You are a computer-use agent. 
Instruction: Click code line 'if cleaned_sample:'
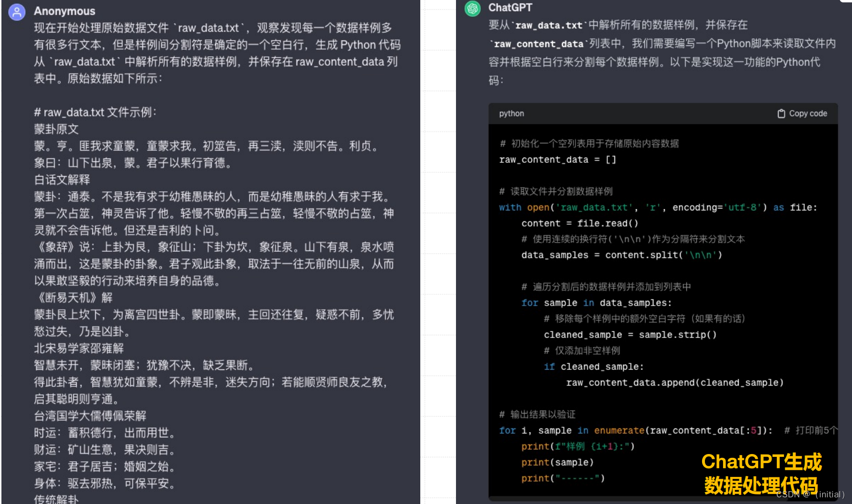[x=594, y=366]
